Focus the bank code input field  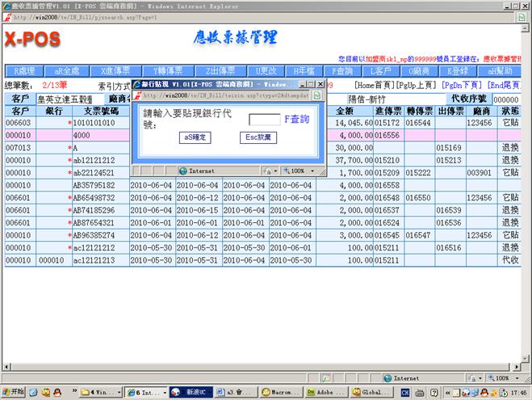264,120
